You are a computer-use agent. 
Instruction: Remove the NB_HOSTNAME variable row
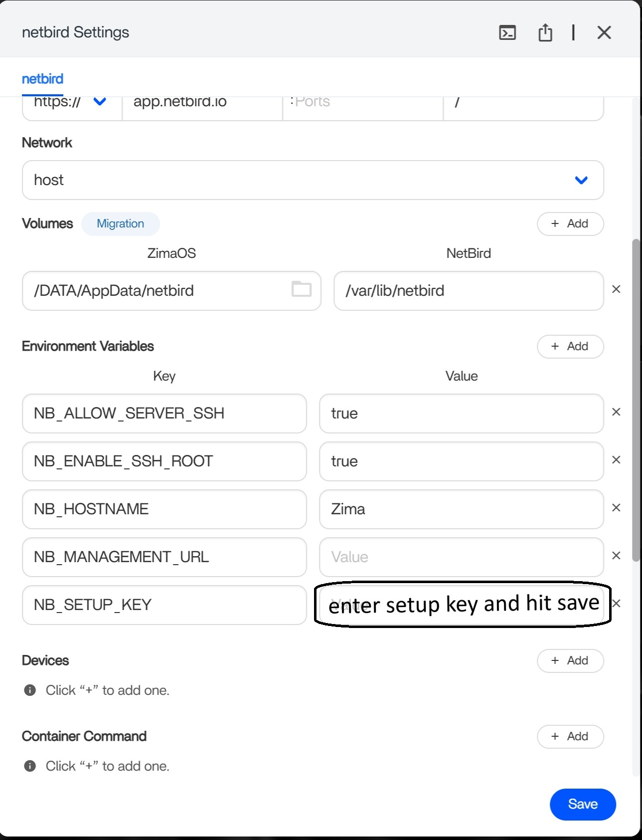(x=616, y=508)
